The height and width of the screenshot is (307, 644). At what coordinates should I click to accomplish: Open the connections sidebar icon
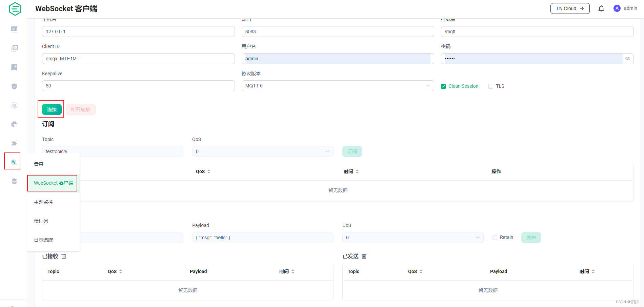[14, 48]
